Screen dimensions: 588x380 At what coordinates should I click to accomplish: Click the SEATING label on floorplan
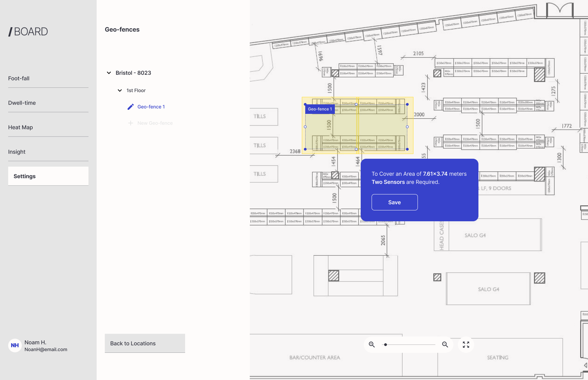tap(498, 358)
